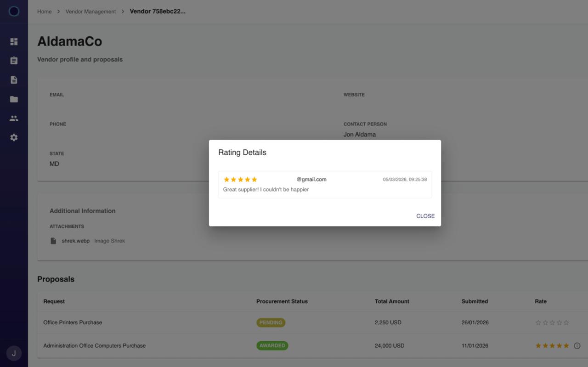This screenshot has width=588, height=367.
Task: Click the 24,000 USD total amount
Action: pyautogui.click(x=390, y=346)
